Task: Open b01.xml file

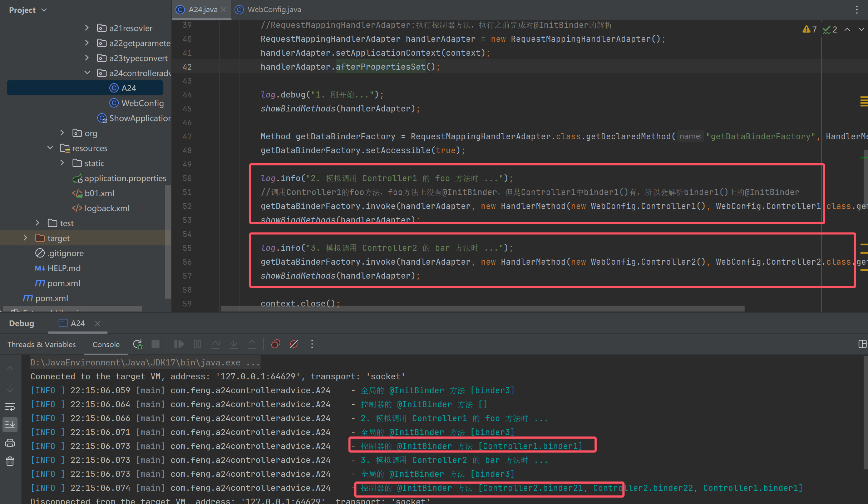Action: point(93,193)
